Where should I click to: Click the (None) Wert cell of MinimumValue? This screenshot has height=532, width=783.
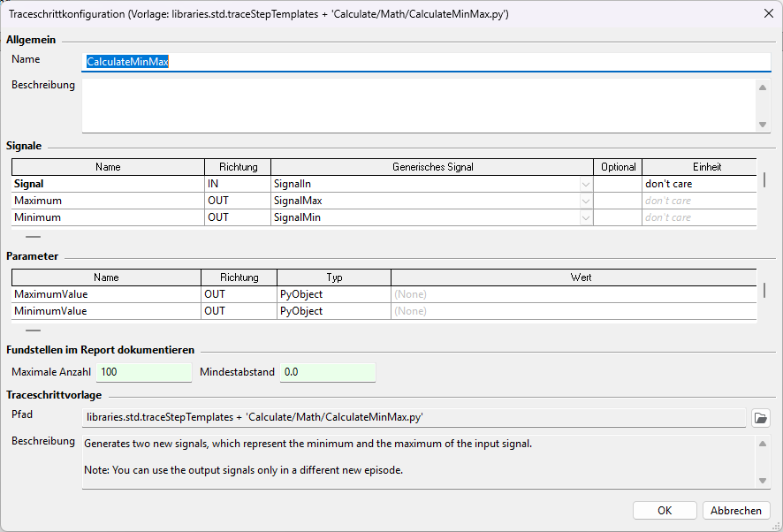coord(574,311)
